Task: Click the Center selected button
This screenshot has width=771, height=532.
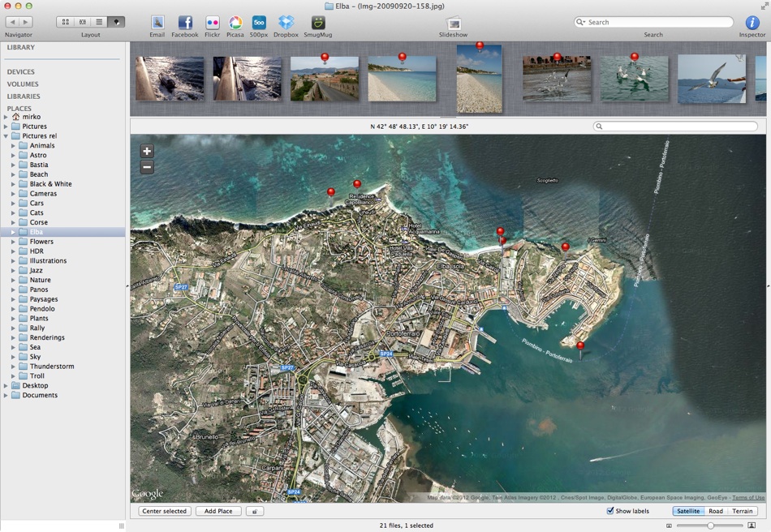Action: click(x=164, y=511)
